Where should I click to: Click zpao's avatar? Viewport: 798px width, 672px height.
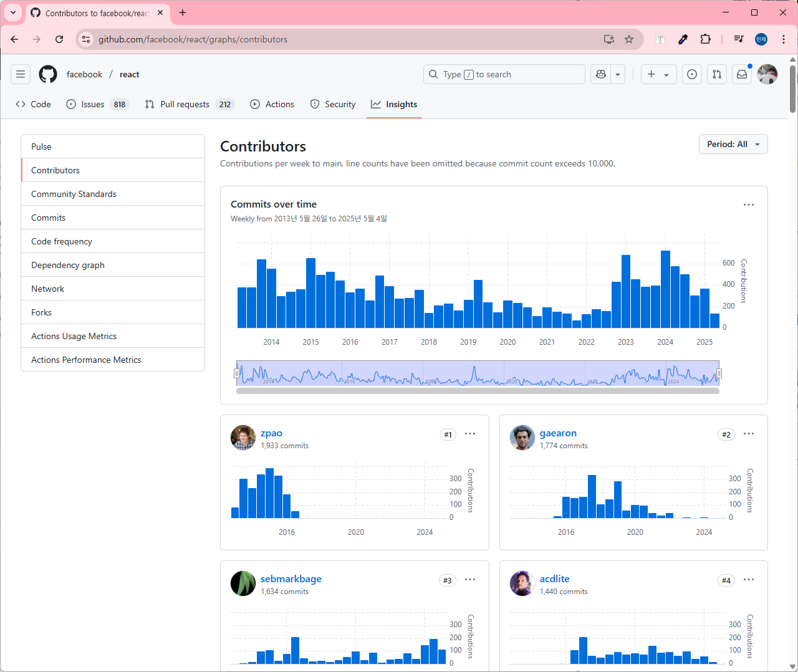[243, 438]
